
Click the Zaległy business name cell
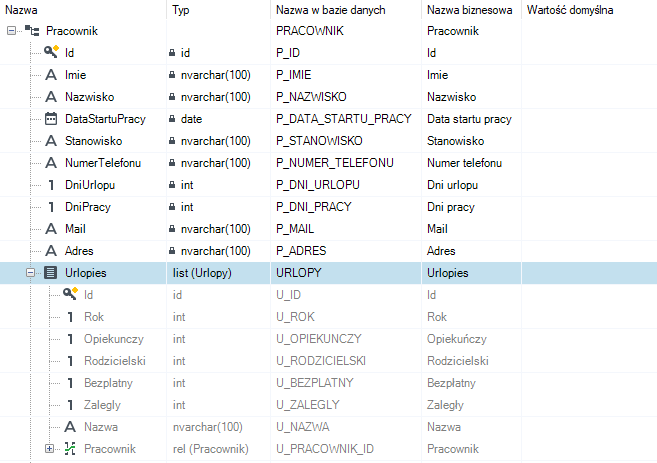coord(471,405)
